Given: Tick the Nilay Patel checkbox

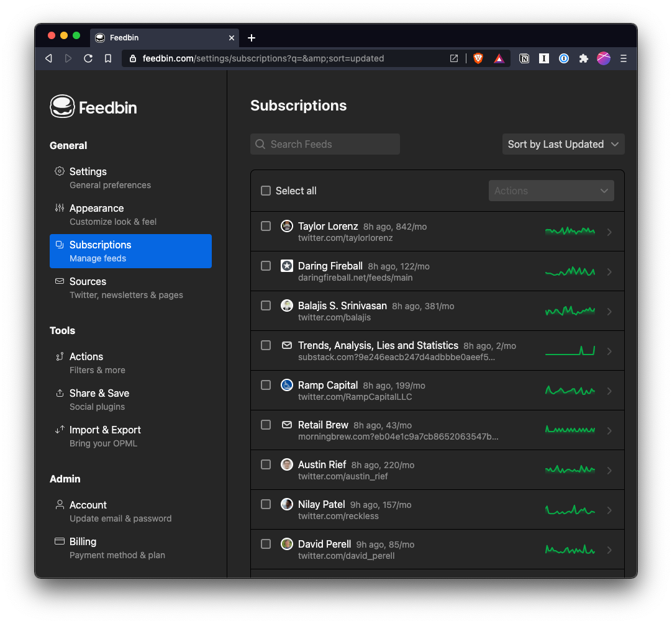Looking at the screenshot, I should pos(266,504).
